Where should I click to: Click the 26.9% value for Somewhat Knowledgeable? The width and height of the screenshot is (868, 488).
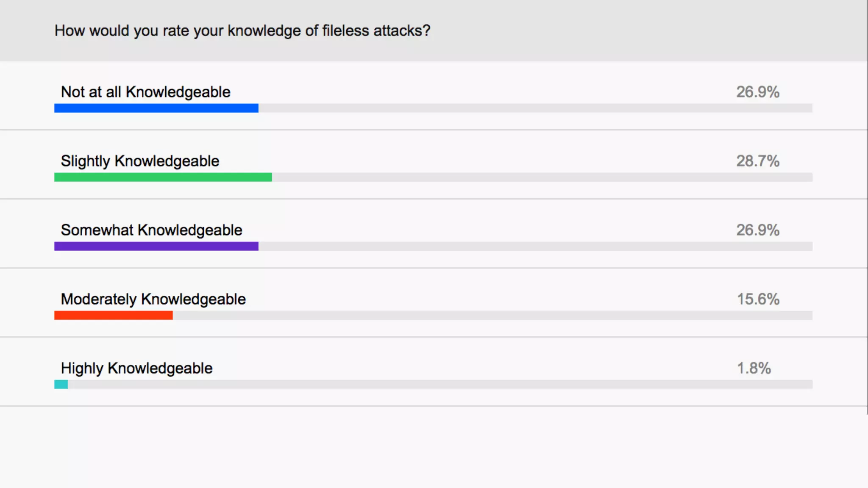(757, 230)
